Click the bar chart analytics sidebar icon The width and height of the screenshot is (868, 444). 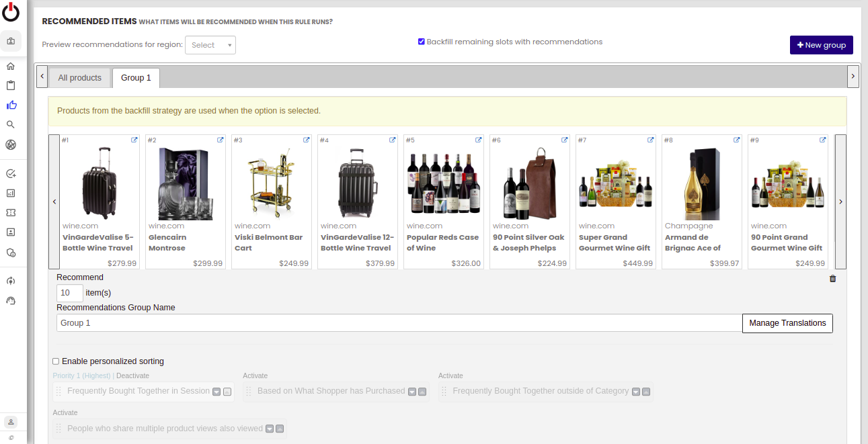(x=11, y=193)
